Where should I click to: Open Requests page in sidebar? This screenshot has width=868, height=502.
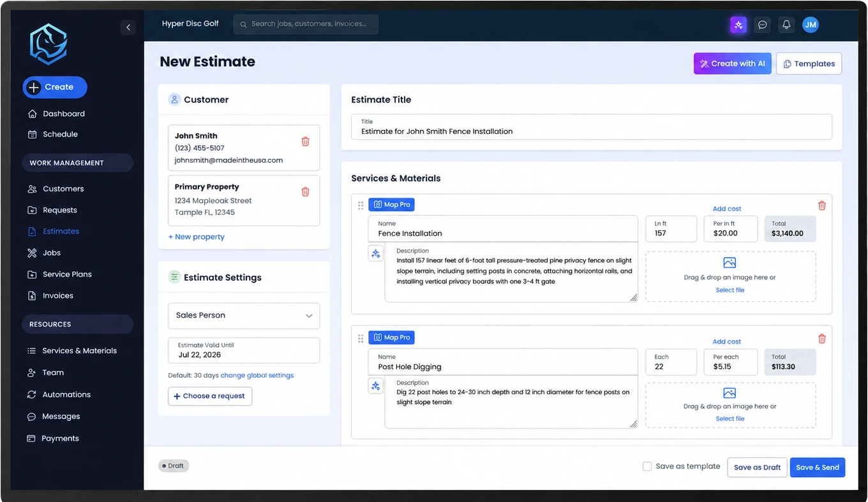[60, 210]
